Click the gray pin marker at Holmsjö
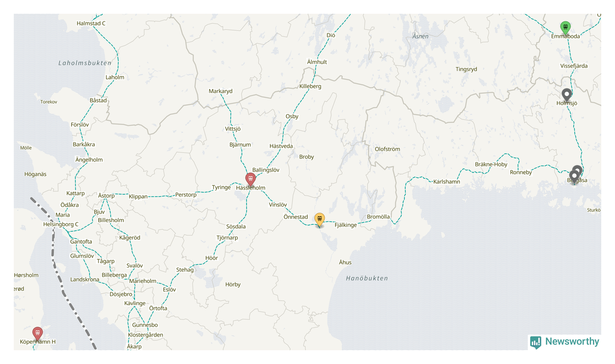Viewport: 615px width, 364px height. 567,95
